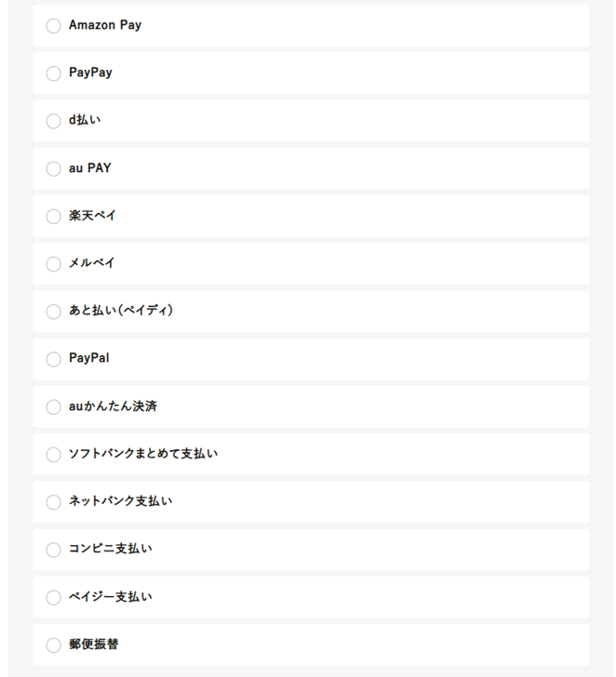Select あと払い(ペイディ) radio button

click(x=54, y=312)
